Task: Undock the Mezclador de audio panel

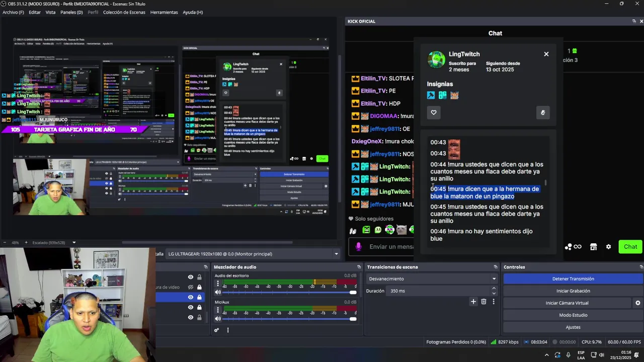Action: point(359,267)
